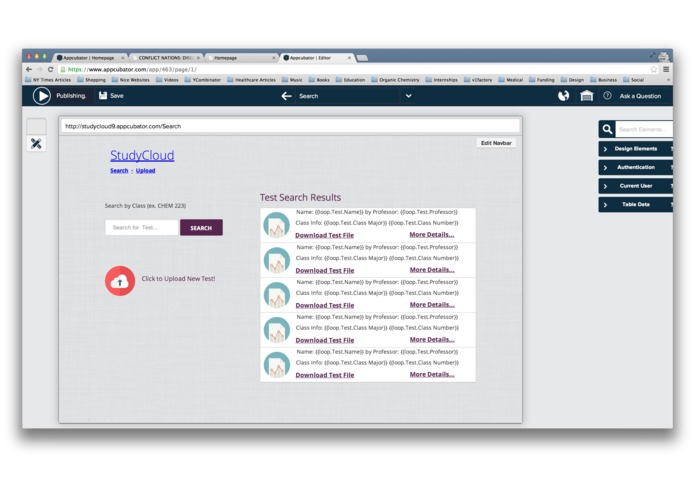The width and height of the screenshot is (695, 494).
Task: Click the Save label in toolbar
Action: 117,96
